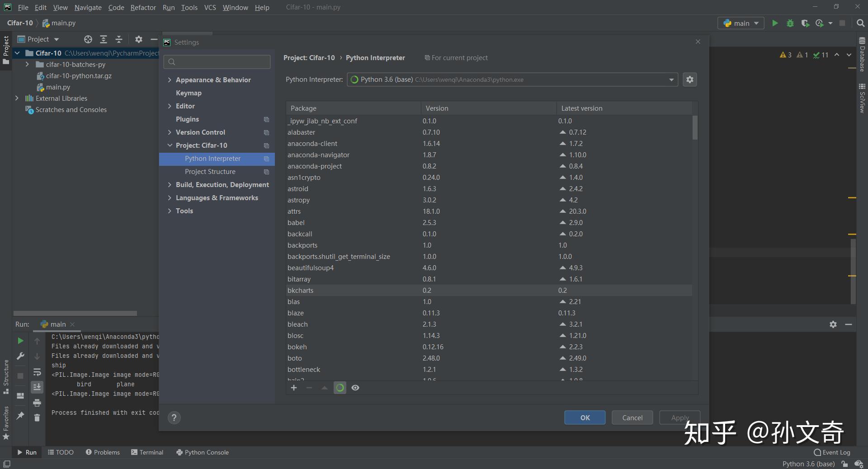
Task: Click the Settings search field
Action: click(x=217, y=62)
